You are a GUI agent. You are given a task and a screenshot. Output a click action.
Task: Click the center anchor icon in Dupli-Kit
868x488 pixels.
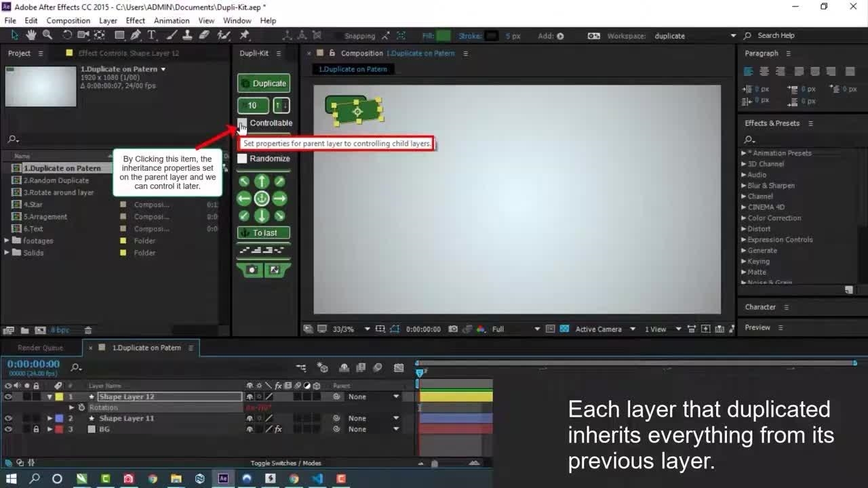pyautogui.click(x=262, y=199)
